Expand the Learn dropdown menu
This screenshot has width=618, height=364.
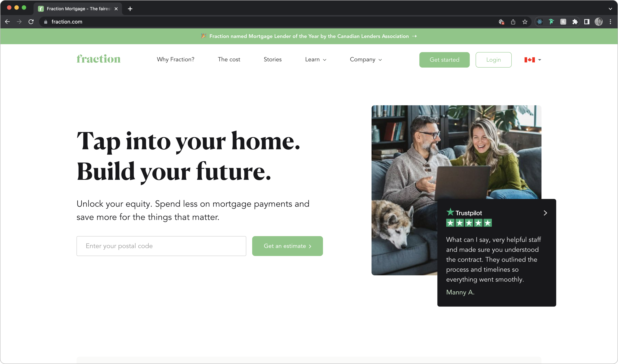coord(316,60)
